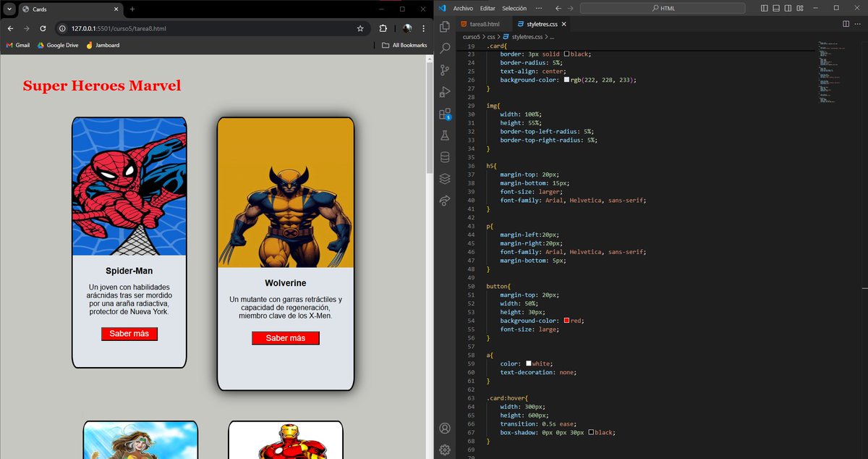The image size is (868, 459).
Task: Open the stacked layers icon in activity bar
Action: point(445,179)
